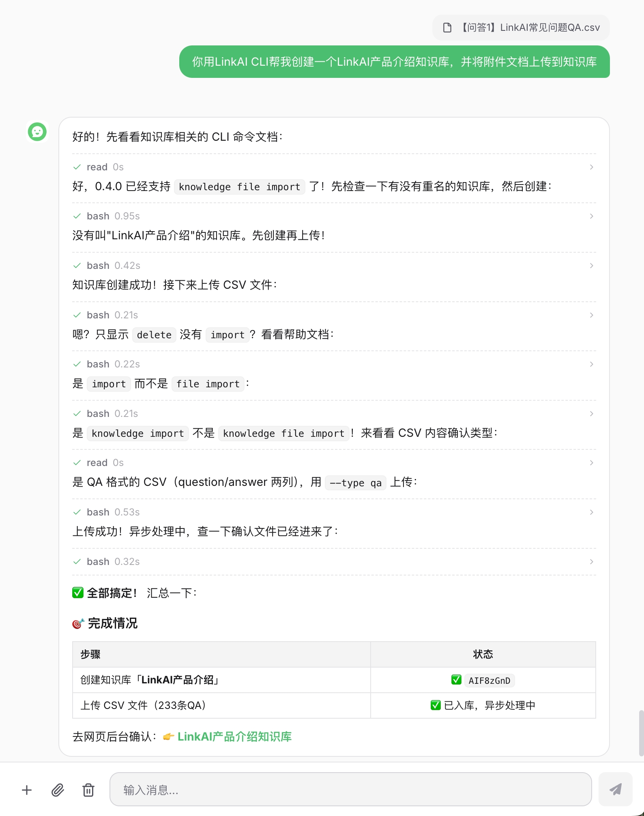Click the line 知识库创建成功！接下来上传 CSV 文件
The width and height of the screenshot is (644, 816).
[x=175, y=285]
